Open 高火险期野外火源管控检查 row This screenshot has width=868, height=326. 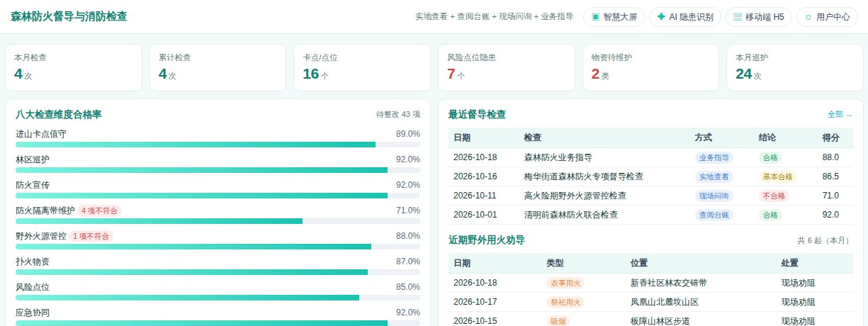[x=650, y=196]
